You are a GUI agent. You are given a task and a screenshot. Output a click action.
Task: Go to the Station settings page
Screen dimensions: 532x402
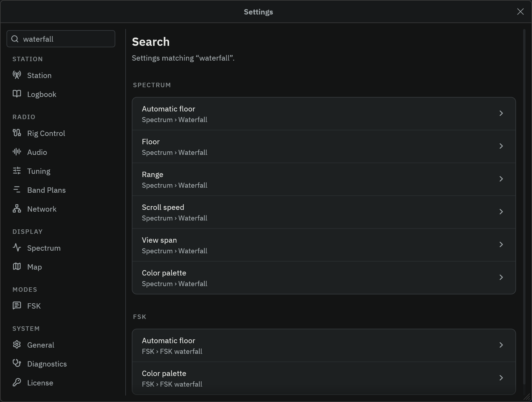61,75
